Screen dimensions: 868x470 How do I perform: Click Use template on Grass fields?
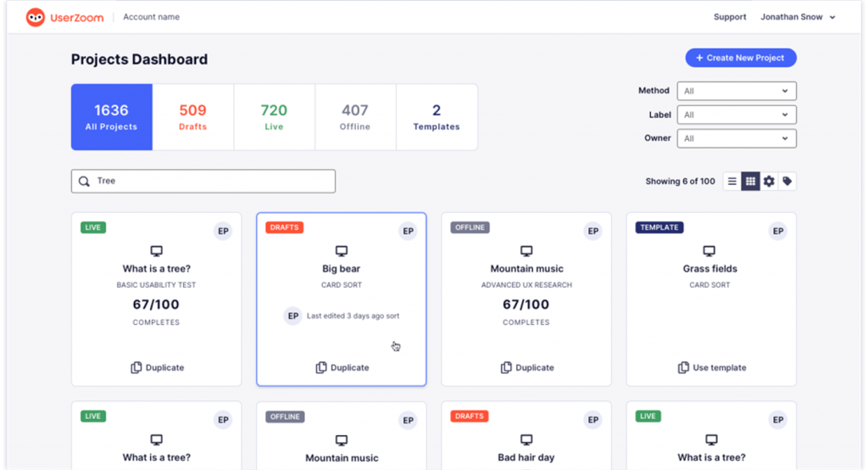[712, 367]
